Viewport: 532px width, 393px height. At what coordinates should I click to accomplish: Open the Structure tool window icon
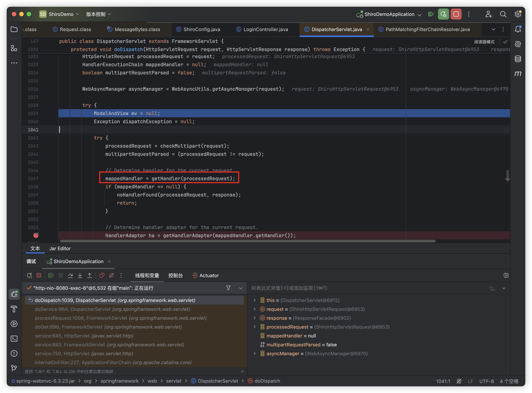[14, 48]
